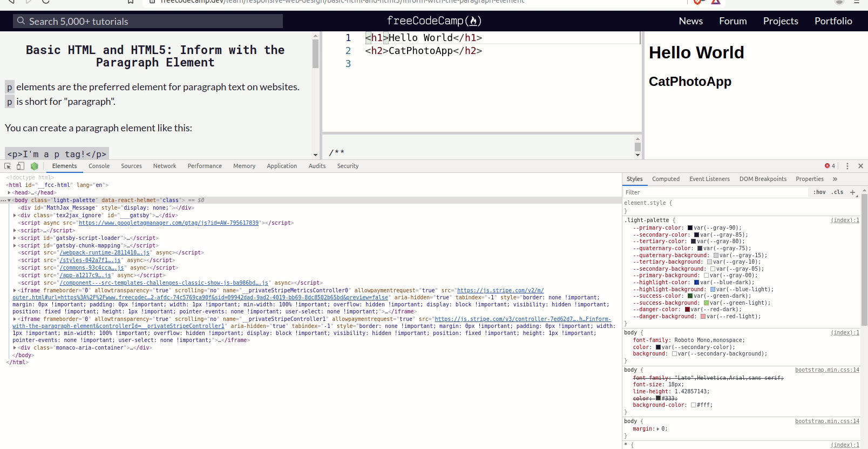Expand the margin shorthand in body rule
Viewport: 868px width, 449px height.
point(658,429)
